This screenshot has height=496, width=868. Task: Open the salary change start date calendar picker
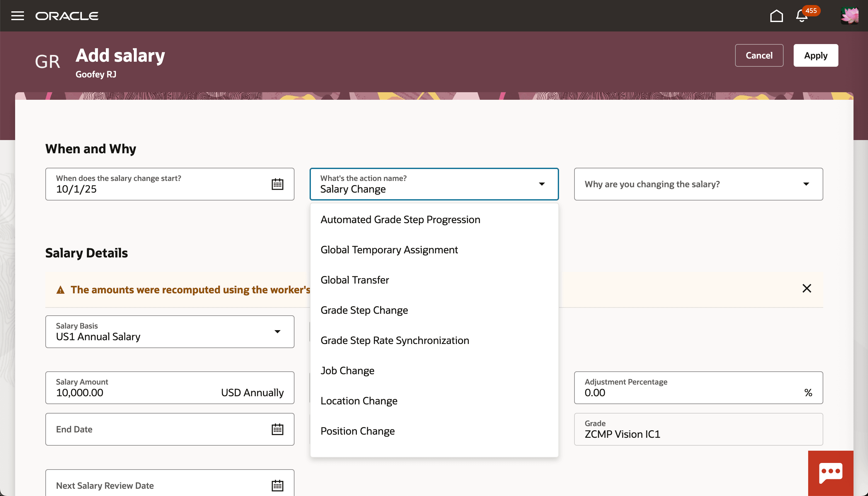tap(278, 184)
